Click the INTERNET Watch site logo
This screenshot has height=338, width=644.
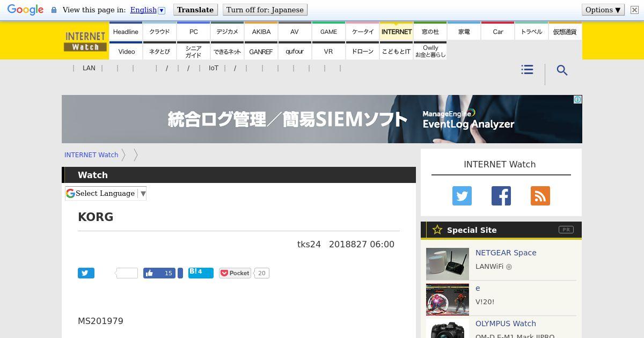point(85,41)
